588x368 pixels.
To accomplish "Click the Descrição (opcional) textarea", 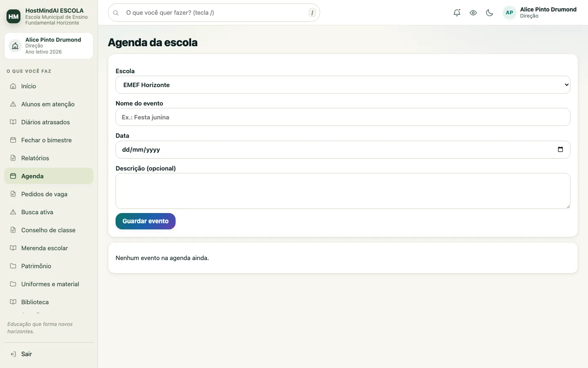I will click(x=343, y=191).
